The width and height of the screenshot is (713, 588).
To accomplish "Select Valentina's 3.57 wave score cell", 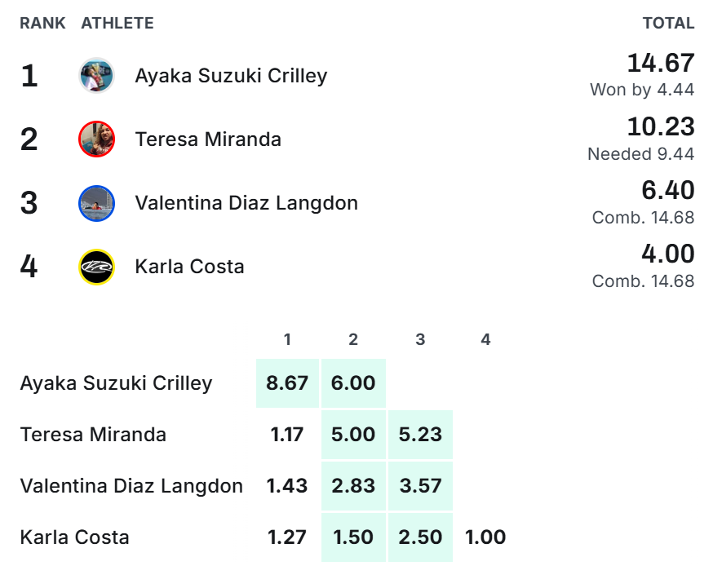I will tap(420, 486).
